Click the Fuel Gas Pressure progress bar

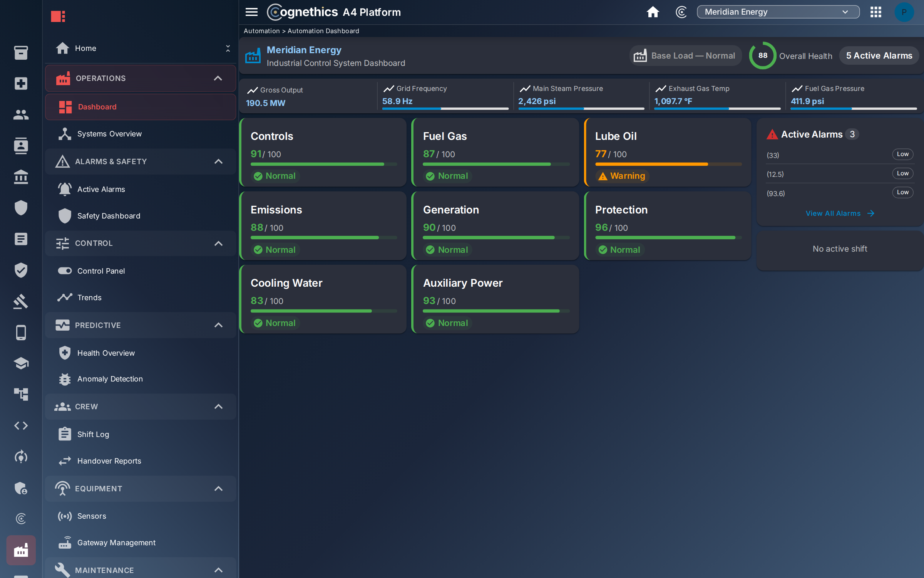tap(854, 109)
